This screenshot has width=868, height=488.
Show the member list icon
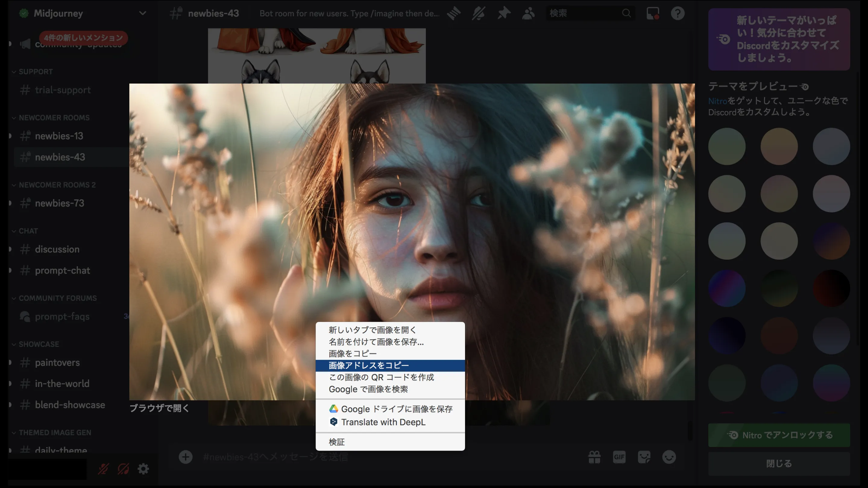(x=528, y=14)
